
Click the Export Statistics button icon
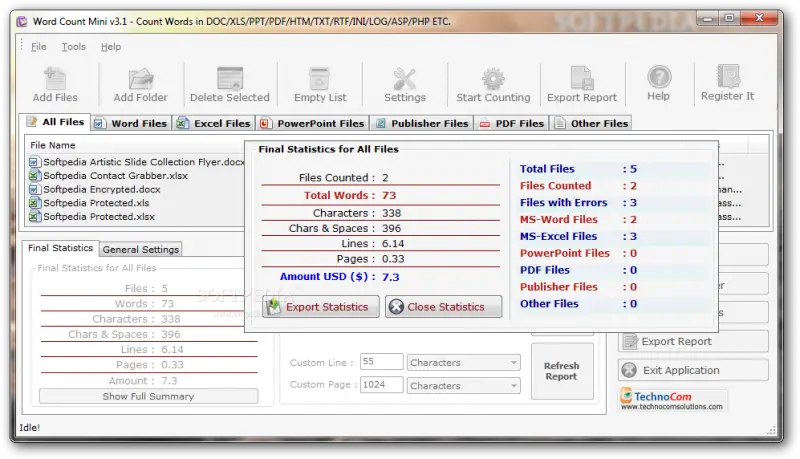tap(274, 307)
